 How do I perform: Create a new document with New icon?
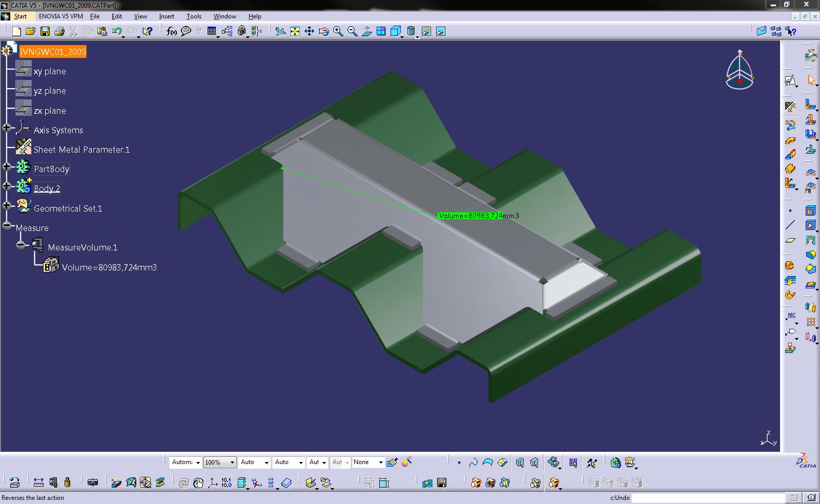click(16, 31)
